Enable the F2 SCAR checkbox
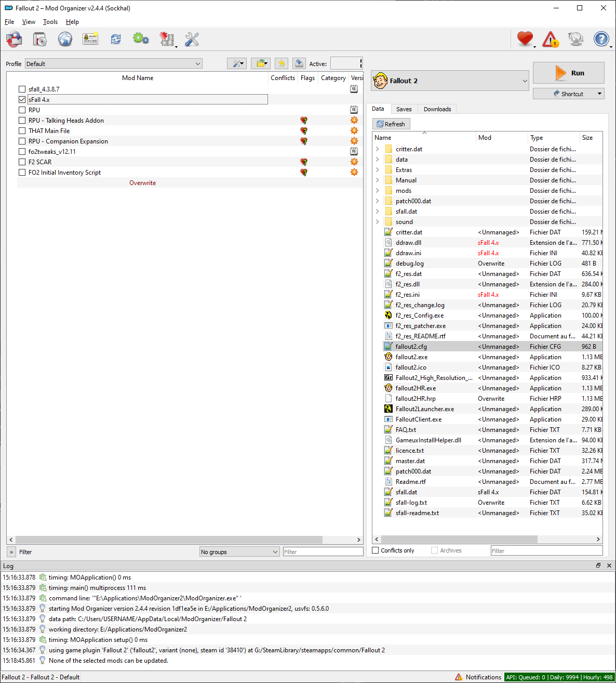 pyautogui.click(x=22, y=162)
